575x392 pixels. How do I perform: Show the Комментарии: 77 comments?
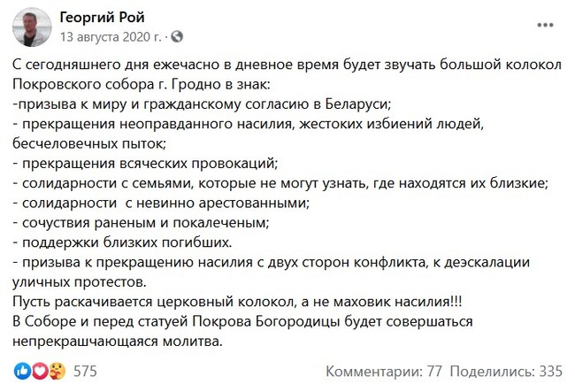tap(384, 369)
